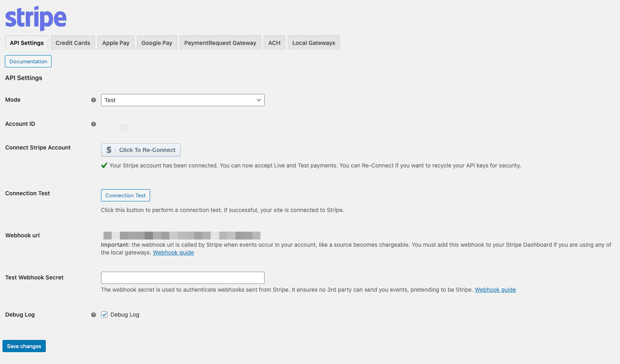Open Webhook guide link under Test Webhook Secret
Screen dimensions: 620x364
(495, 290)
